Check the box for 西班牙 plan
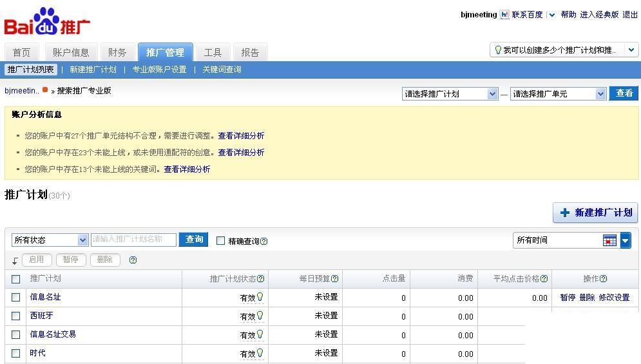This screenshot has height=364, width=641. click(x=16, y=316)
